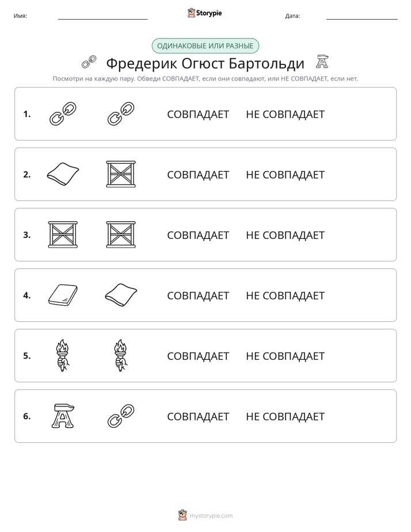Circle НЕ СОВПАДАЕТ in row 2
The height and width of the screenshot is (532, 411).
coord(285,174)
